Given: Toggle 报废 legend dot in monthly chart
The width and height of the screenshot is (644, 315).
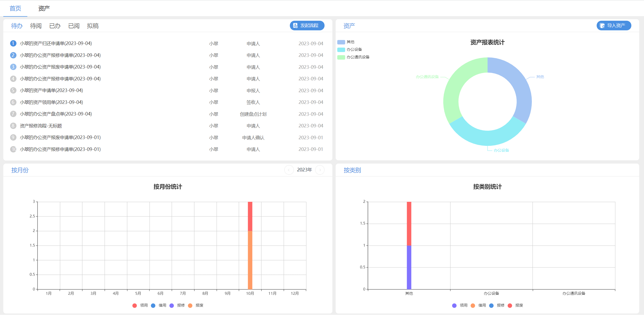Looking at the screenshot, I should [190, 305].
